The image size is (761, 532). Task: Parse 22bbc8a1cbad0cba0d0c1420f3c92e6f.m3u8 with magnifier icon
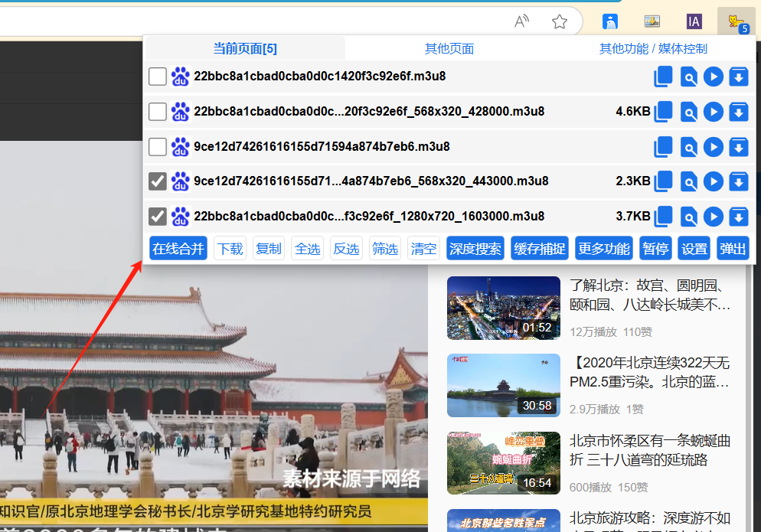689,77
